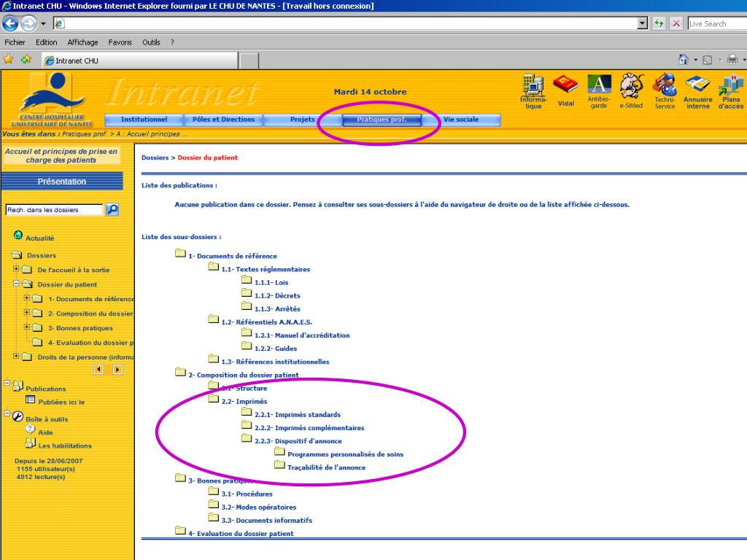
Task: Open the Outils menu
Action: coord(151,42)
